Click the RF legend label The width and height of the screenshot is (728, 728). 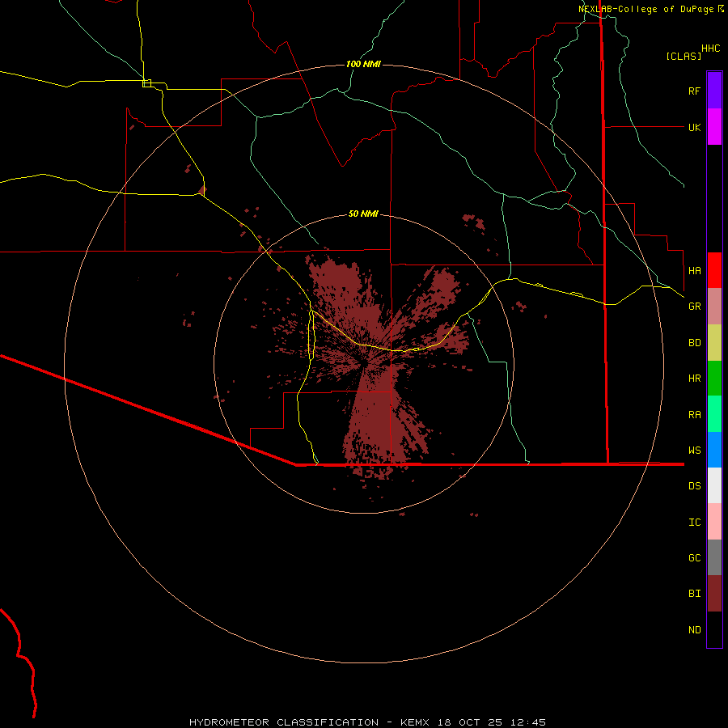pos(694,91)
